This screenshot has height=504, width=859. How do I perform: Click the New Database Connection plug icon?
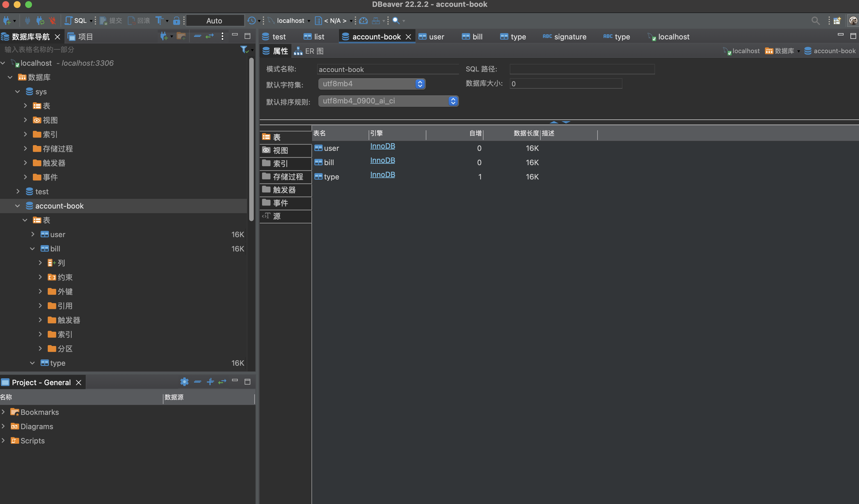click(7, 21)
